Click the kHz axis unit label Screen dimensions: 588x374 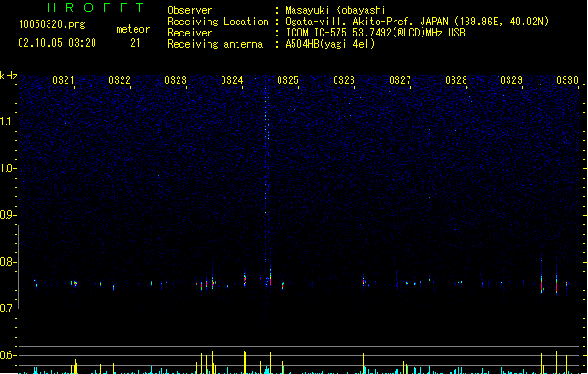[x=8, y=76]
